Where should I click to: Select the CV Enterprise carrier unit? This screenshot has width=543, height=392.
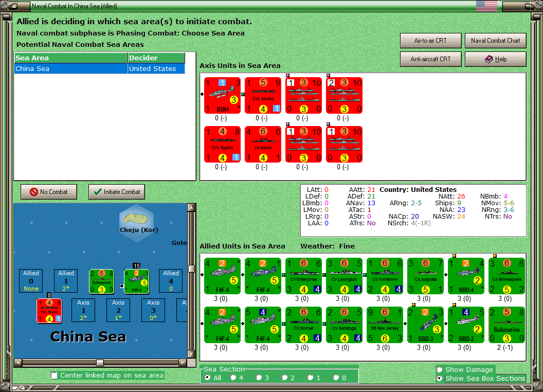pos(304,276)
